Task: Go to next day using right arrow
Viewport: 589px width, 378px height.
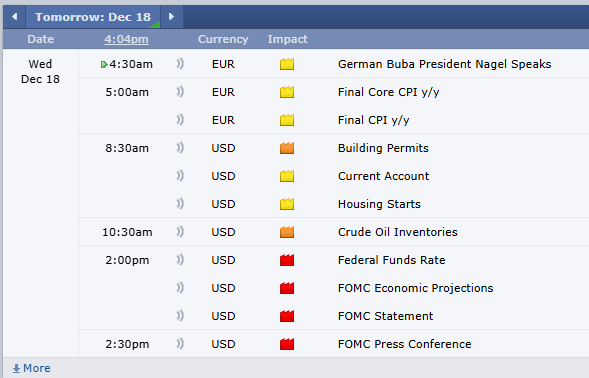Action: [172, 17]
